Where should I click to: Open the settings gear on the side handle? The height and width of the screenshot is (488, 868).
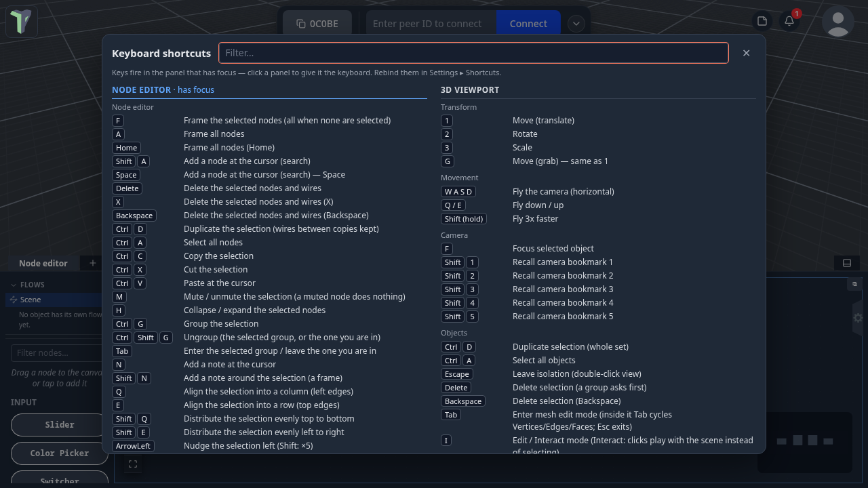click(x=859, y=318)
